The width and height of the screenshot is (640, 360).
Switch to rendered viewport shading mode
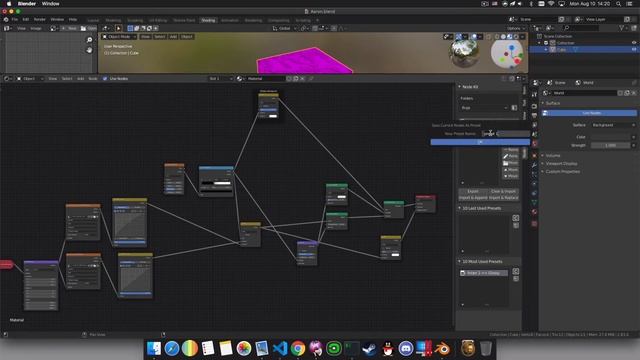[516, 37]
